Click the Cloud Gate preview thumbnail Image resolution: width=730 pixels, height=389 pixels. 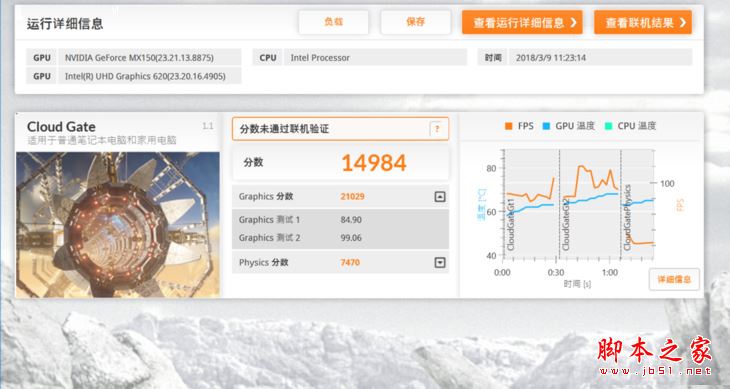118,224
